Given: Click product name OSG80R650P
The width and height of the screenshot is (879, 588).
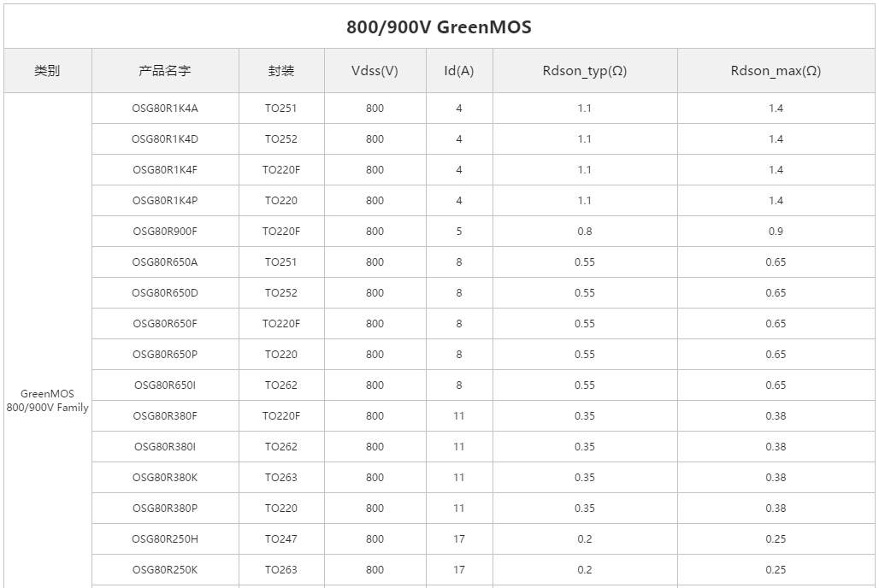Looking at the screenshot, I should point(165,355).
